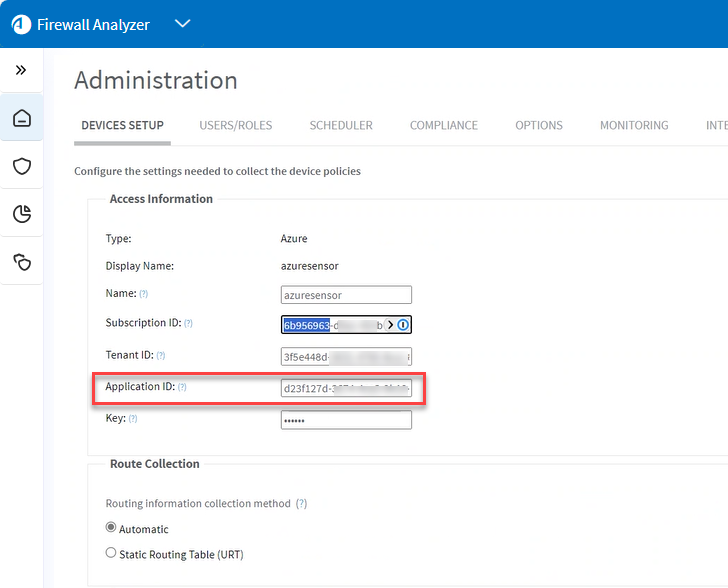The width and height of the screenshot is (728, 588).
Task: Expand the left sidebar with double chevron
Action: [21, 70]
